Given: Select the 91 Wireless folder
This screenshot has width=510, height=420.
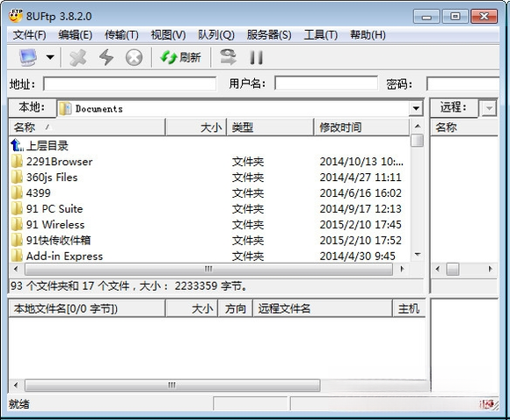Looking at the screenshot, I should (55, 225).
